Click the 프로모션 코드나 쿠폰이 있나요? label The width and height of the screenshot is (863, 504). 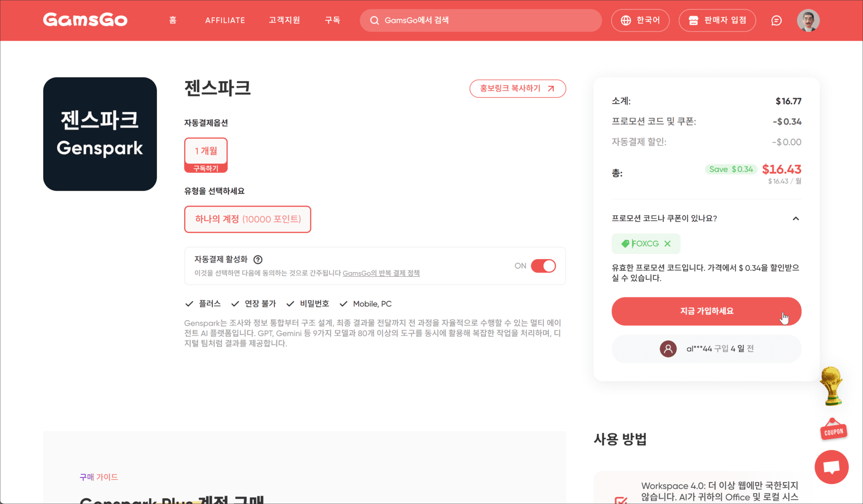pyautogui.click(x=664, y=219)
